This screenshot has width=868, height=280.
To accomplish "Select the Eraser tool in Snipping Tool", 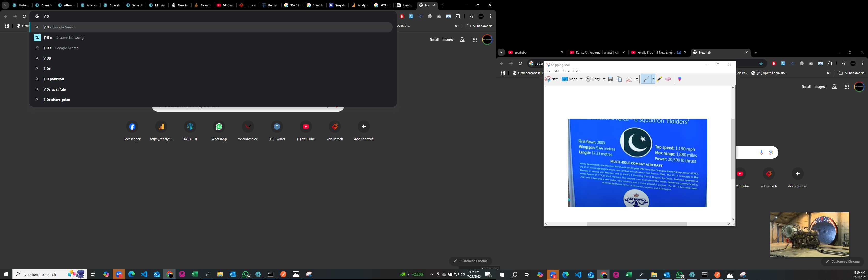I will (669, 79).
